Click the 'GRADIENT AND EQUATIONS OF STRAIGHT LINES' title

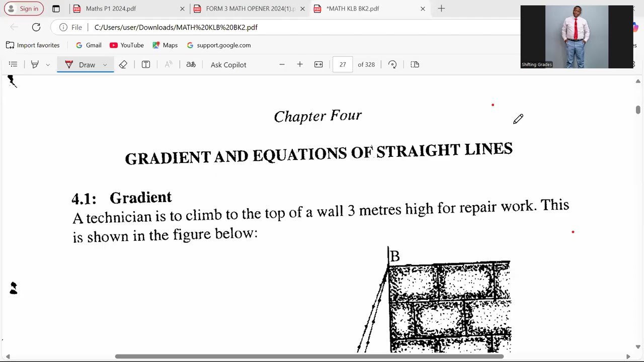click(319, 154)
